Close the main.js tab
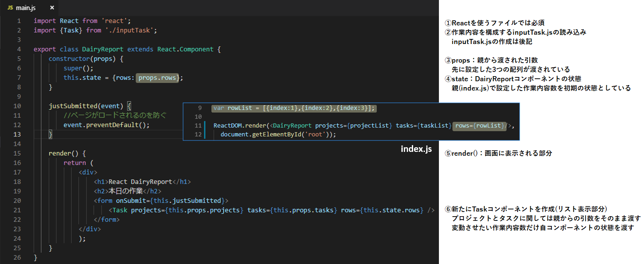This screenshot has height=264, width=644. (x=52, y=8)
